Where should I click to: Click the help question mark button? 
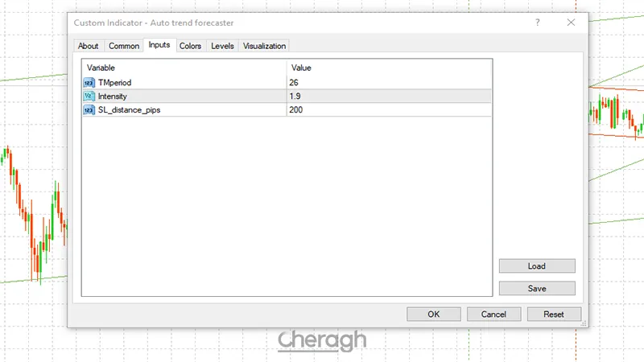tap(538, 23)
